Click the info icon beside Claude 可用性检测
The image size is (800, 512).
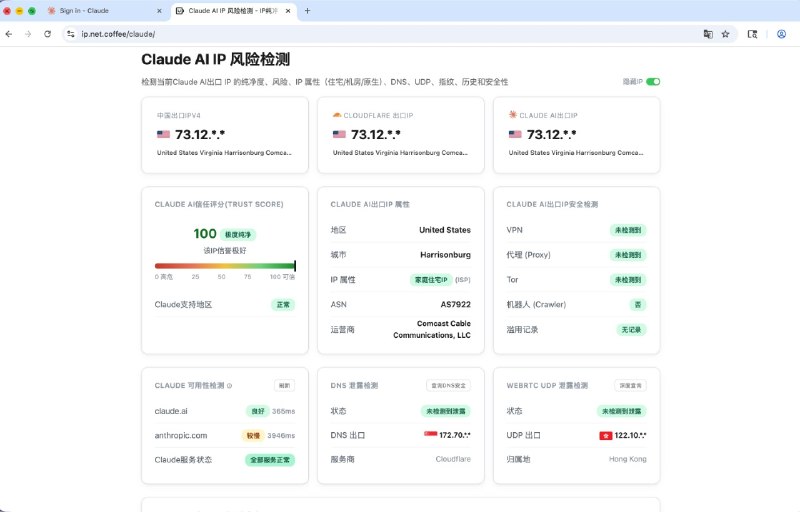pyautogui.click(x=229, y=386)
